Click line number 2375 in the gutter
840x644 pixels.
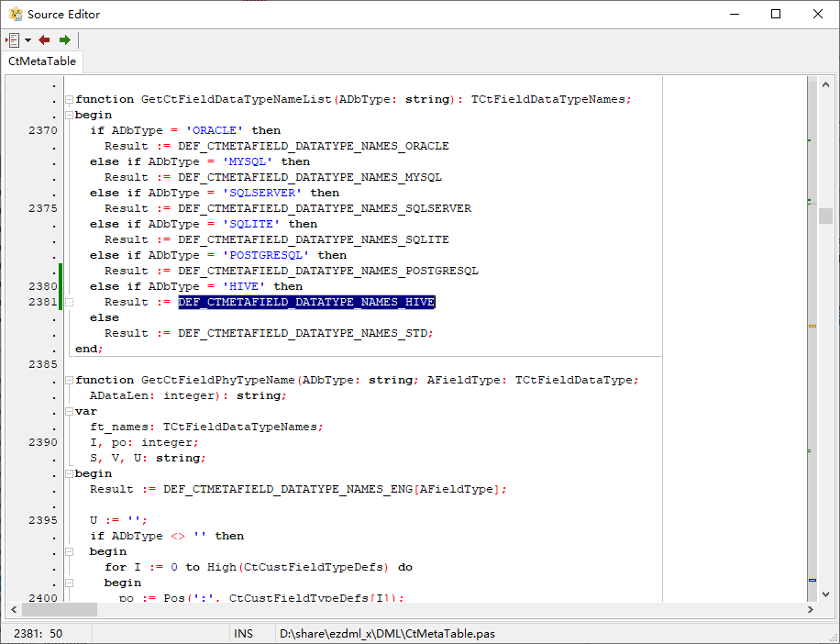pyautogui.click(x=43, y=208)
